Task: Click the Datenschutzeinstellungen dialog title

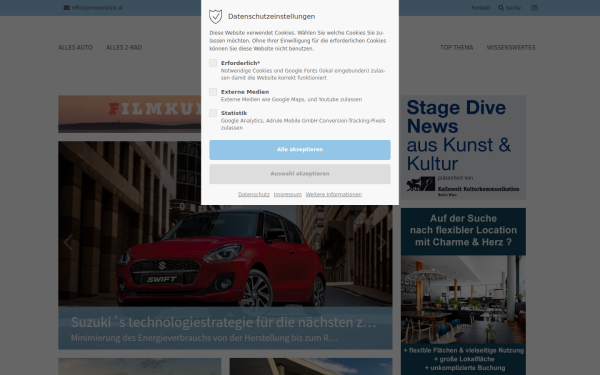Action: [272, 16]
